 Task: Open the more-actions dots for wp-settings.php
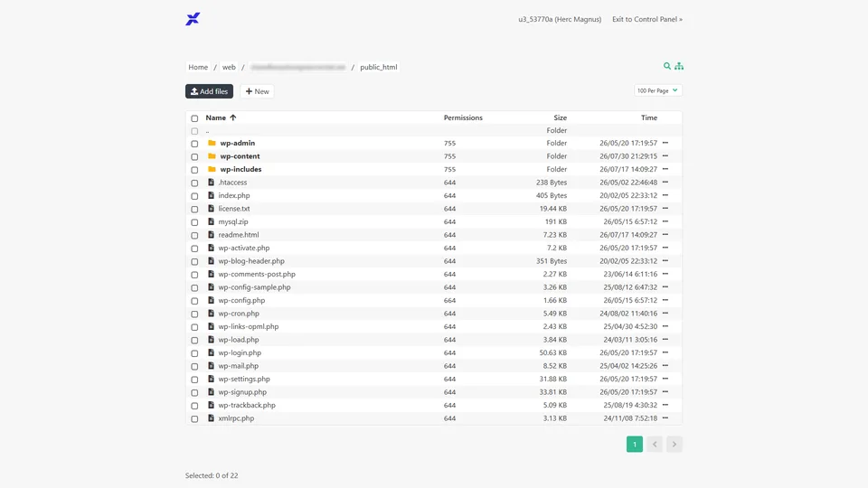665,379
